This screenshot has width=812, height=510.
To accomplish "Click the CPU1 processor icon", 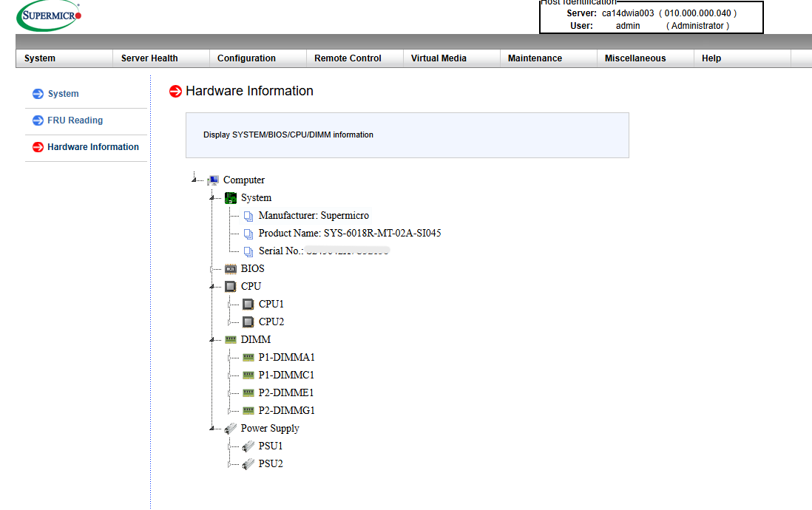I will coord(248,304).
